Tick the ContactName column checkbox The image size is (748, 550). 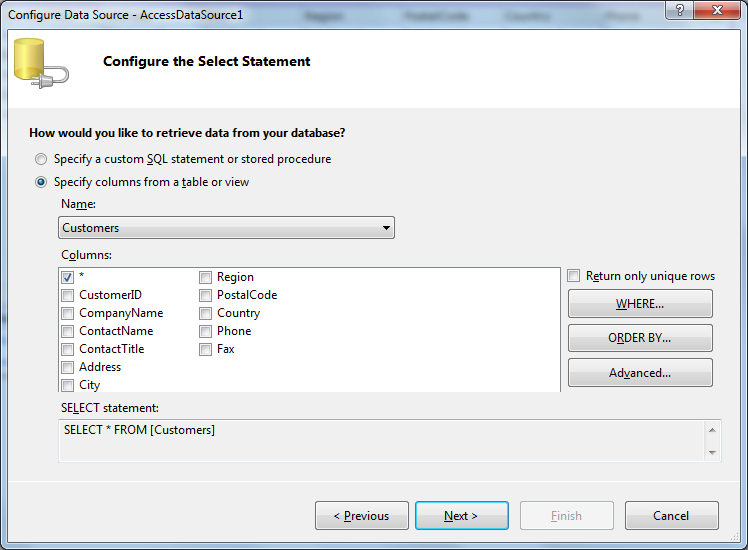point(67,331)
